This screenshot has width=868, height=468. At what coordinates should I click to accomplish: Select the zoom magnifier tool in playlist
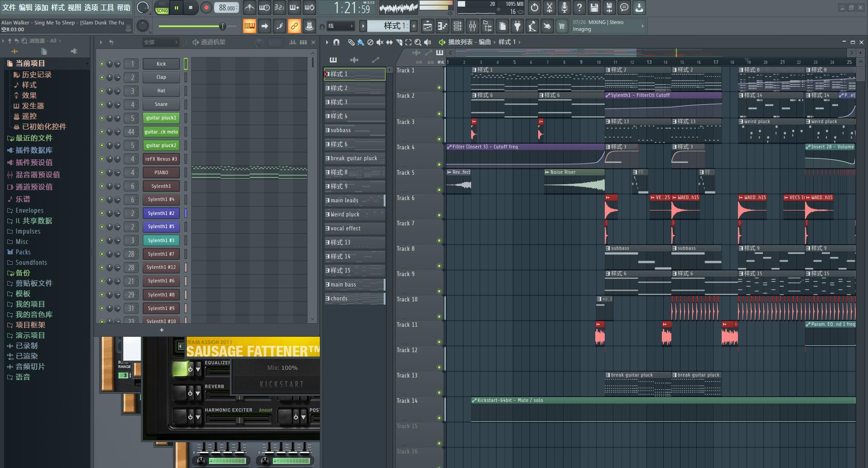(x=418, y=42)
